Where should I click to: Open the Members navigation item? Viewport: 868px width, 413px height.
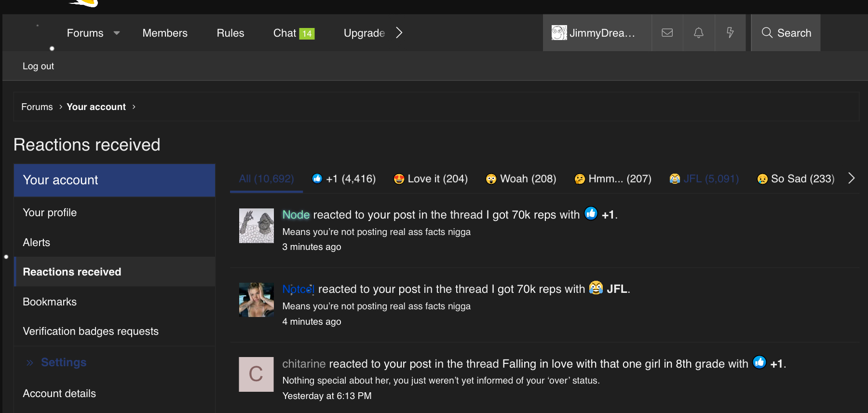click(x=165, y=33)
